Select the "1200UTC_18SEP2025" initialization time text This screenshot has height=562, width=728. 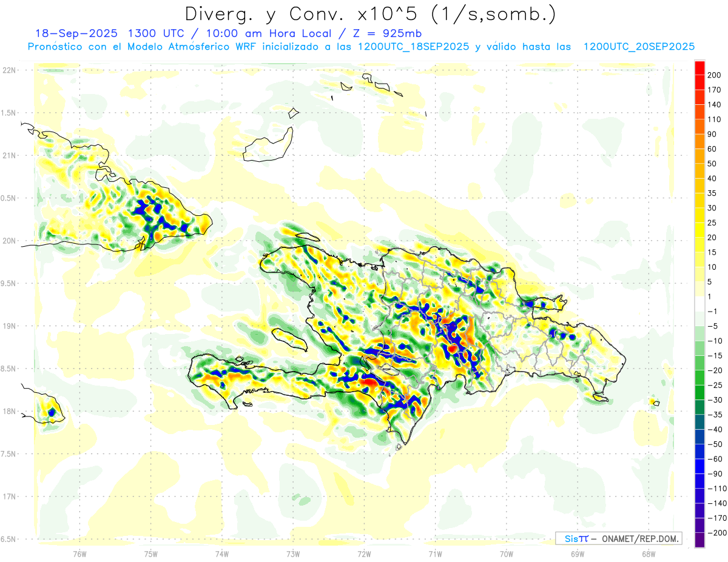point(413,47)
